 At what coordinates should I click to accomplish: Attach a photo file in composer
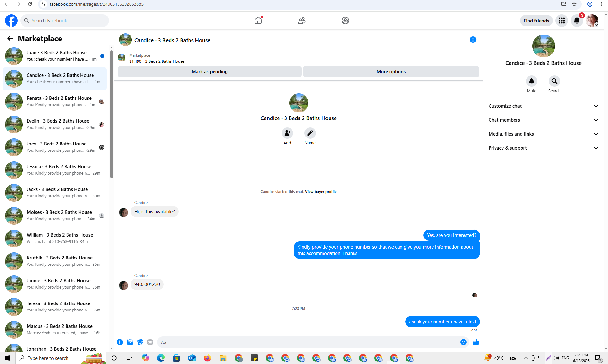130,342
